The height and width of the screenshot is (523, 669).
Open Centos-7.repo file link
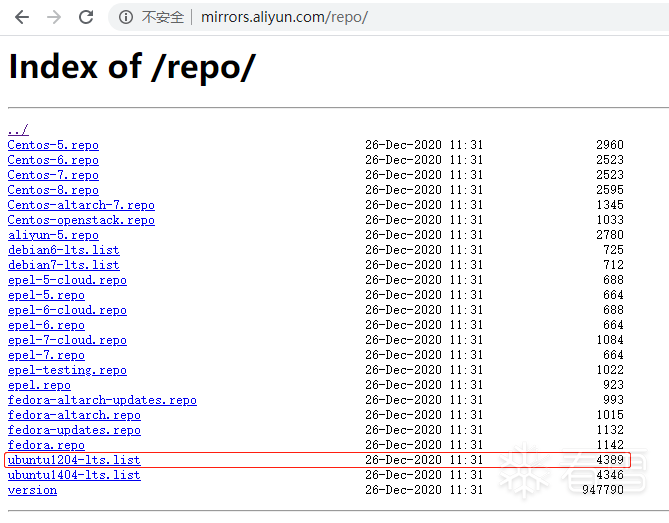[53, 175]
